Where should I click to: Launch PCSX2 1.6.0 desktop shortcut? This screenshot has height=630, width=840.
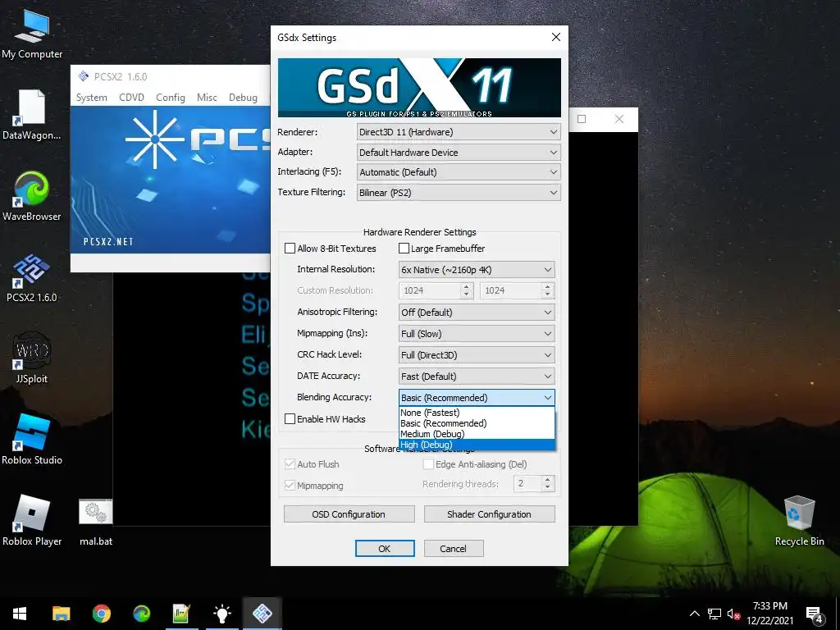tap(32, 277)
